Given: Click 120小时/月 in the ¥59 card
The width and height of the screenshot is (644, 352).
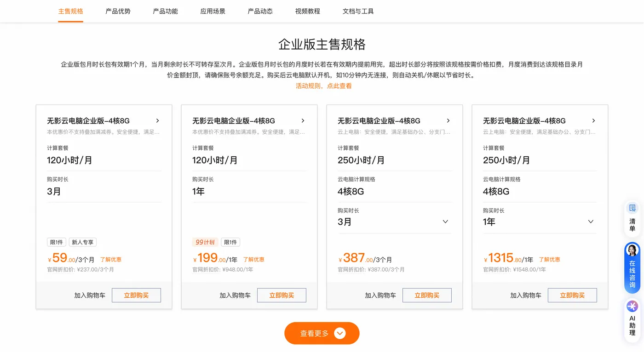Looking at the screenshot, I should (69, 160).
